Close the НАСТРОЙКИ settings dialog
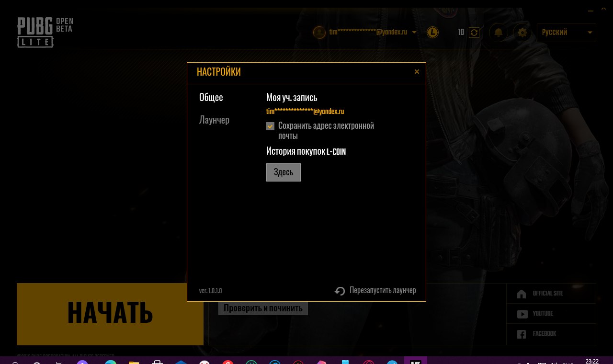The image size is (613, 364). (417, 72)
